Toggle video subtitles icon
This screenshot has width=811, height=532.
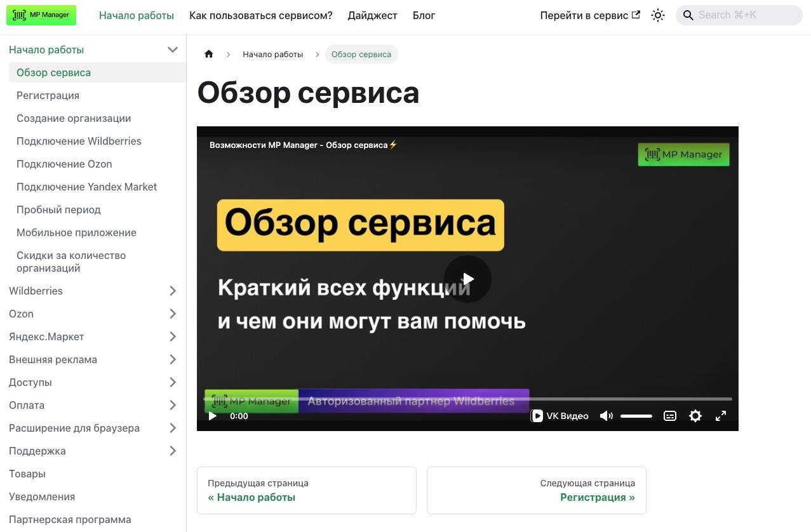670,416
